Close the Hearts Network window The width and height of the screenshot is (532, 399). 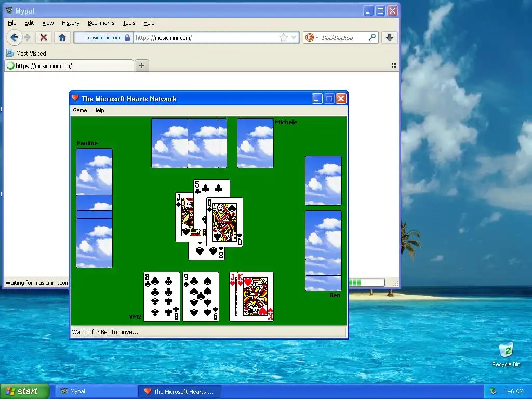tap(341, 99)
